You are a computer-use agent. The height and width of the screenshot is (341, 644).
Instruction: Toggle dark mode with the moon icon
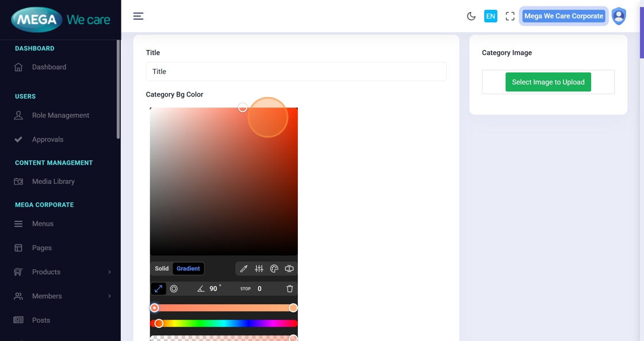click(471, 16)
